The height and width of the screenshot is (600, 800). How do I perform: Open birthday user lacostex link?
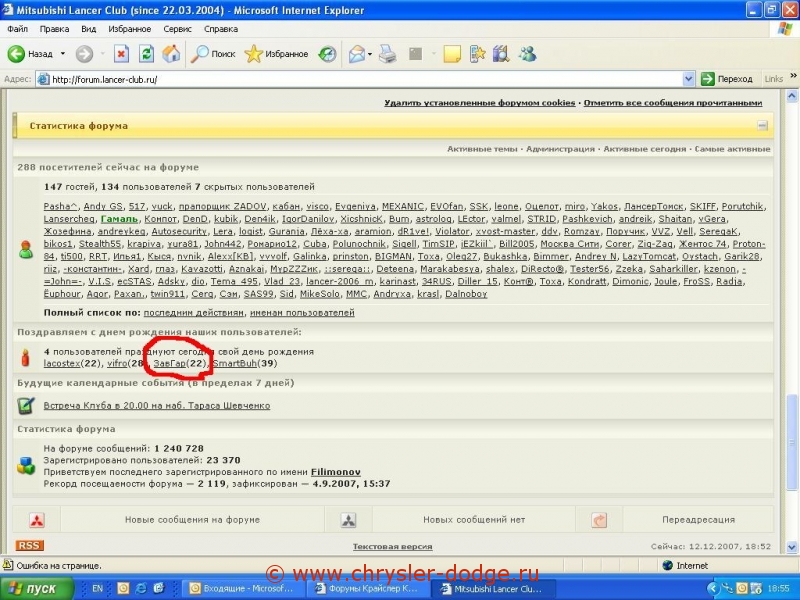[62, 363]
